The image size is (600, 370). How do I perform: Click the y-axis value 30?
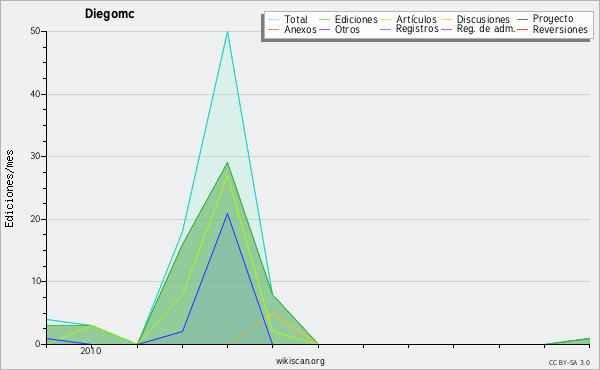pyautogui.click(x=35, y=156)
